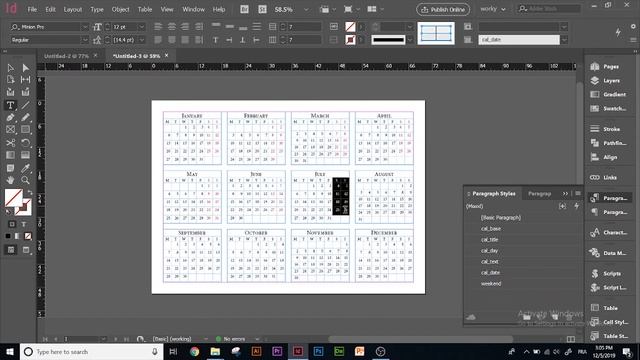The width and height of the screenshot is (640, 360).
Task: Toggle formatting affects container button
Action: [x=12, y=224]
